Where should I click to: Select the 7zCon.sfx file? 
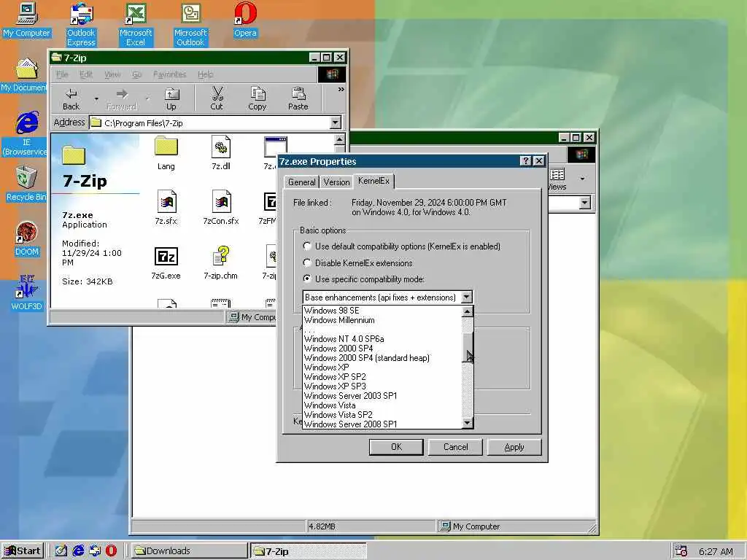click(x=220, y=208)
